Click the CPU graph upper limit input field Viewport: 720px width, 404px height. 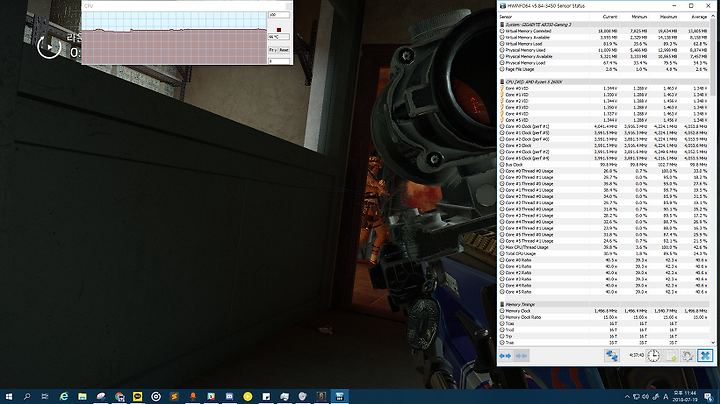point(279,15)
